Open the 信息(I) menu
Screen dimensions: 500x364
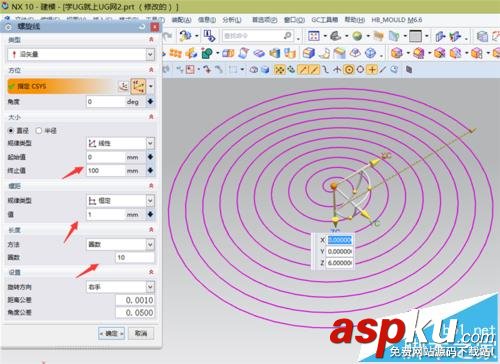point(207,20)
